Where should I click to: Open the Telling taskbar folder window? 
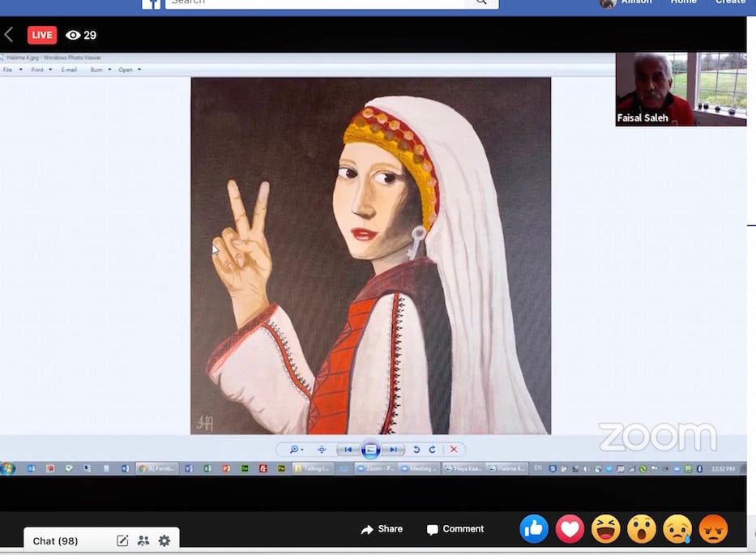(x=313, y=468)
